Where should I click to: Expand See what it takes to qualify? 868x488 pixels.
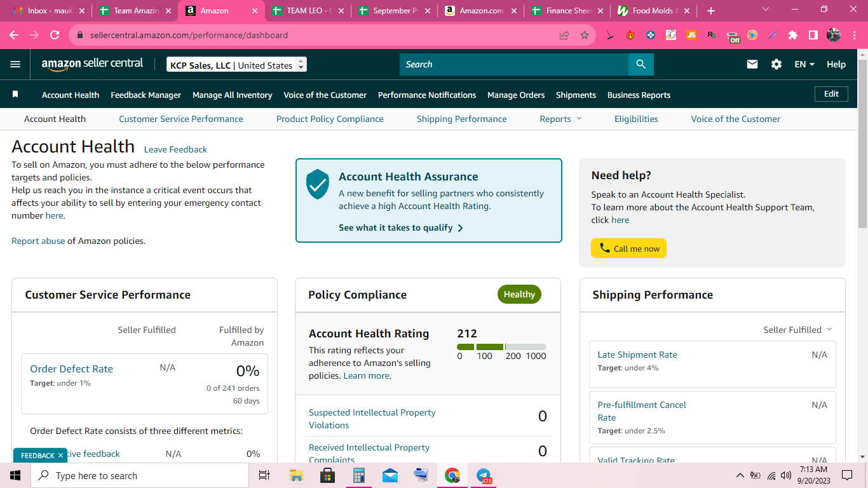point(401,227)
